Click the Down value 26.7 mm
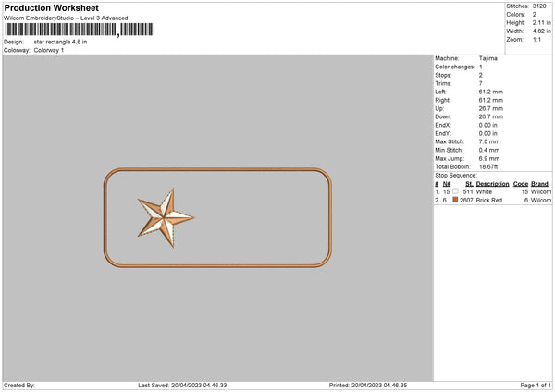 pyautogui.click(x=490, y=116)
